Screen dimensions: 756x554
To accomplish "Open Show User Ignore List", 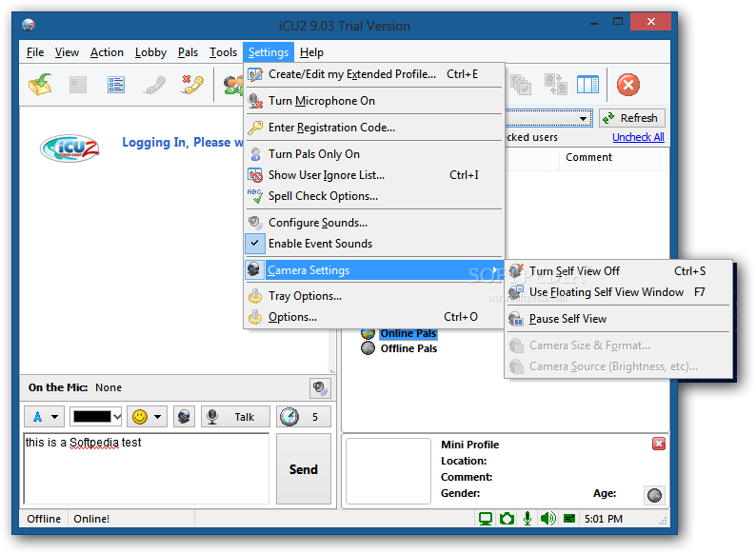I will 374,175.
